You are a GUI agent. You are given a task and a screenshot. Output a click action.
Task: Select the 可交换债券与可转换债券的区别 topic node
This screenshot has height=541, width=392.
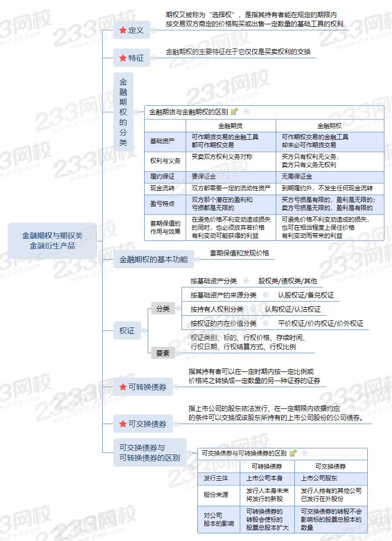(150, 452)
